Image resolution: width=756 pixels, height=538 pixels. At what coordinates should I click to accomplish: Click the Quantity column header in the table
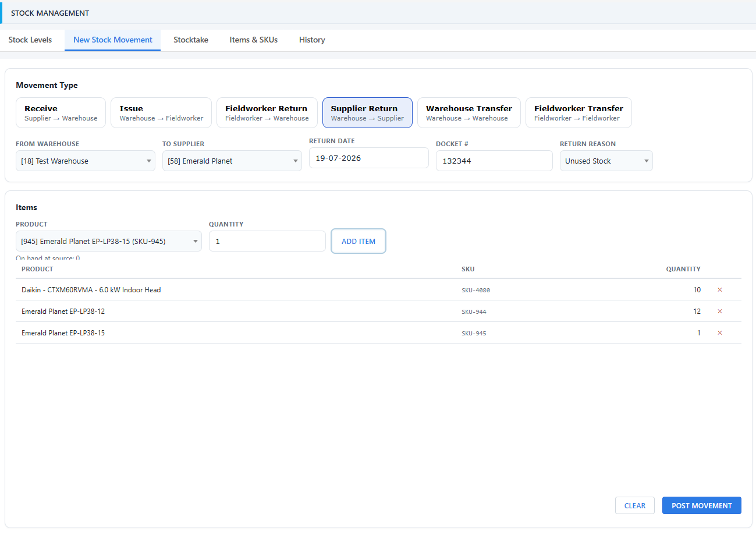click(683, 269)
